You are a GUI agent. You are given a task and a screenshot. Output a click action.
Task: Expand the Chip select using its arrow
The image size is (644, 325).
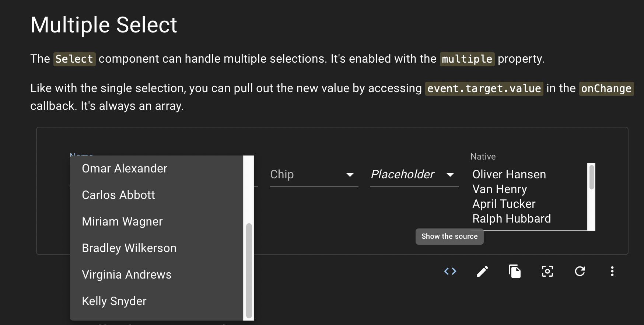click(x=350, y=175)
